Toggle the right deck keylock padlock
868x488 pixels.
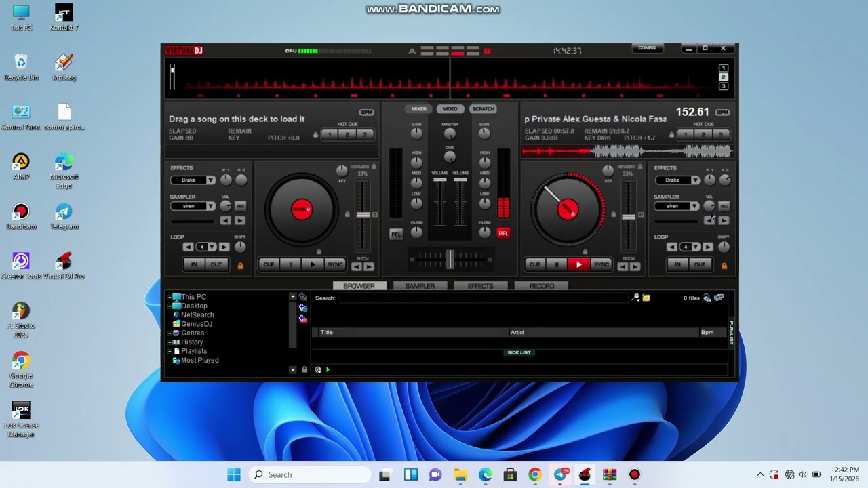click(x=640, y=167)
